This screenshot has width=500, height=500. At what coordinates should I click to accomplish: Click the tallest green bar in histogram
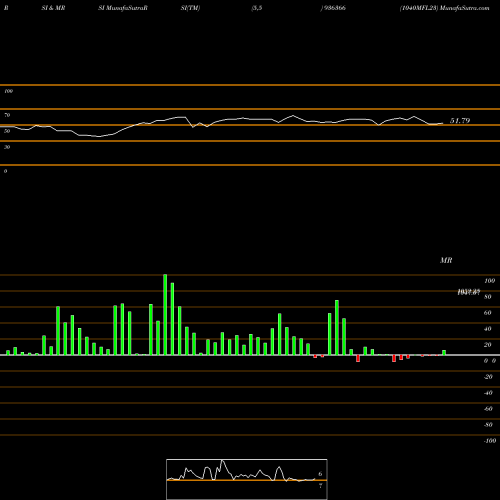point(165,314)
